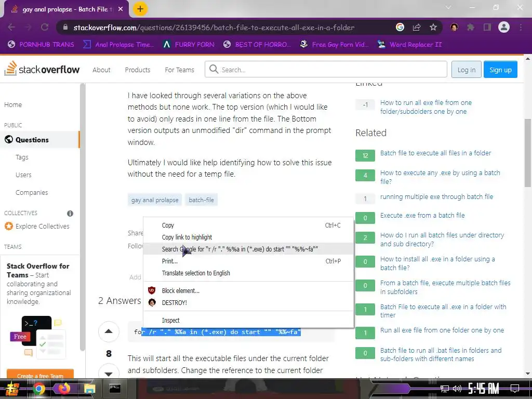Image resolution: width=532 pixels, height=399 pixels.
Task: Click the Google icon in the address bar
Action: coord(400,28)
